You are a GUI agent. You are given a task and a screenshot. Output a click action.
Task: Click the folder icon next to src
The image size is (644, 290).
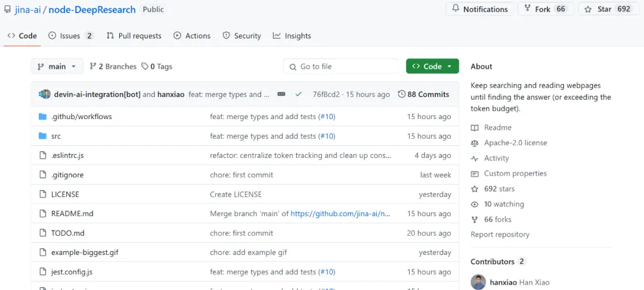tap(42, 136)
